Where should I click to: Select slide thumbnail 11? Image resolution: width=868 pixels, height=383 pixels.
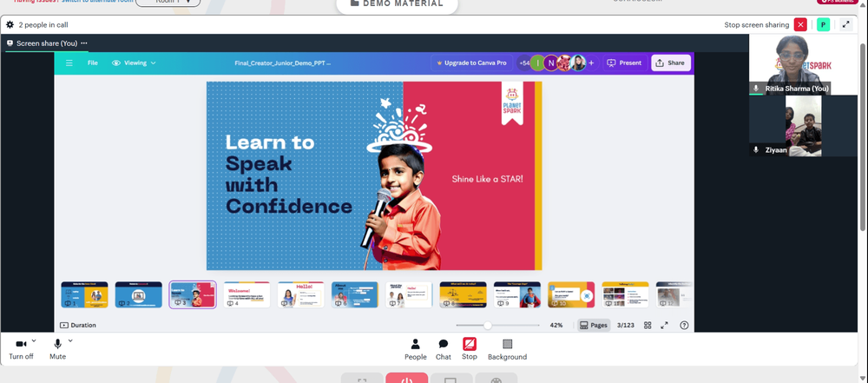point(626,295)
